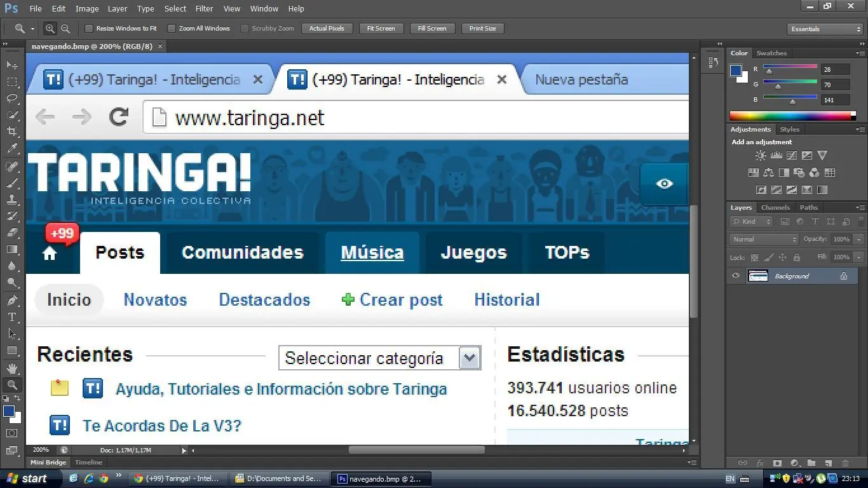Open the Layer menu

click(x=118, y=9)
